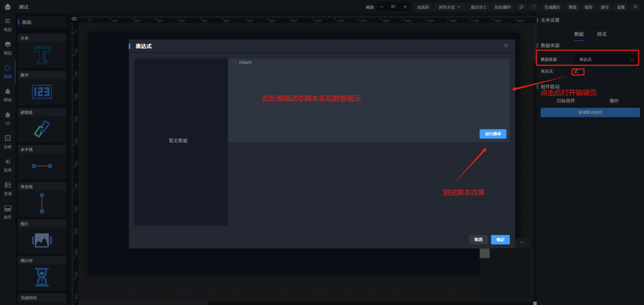
Task: Click 生成图片 generate image button
Action: pos(552,7)
